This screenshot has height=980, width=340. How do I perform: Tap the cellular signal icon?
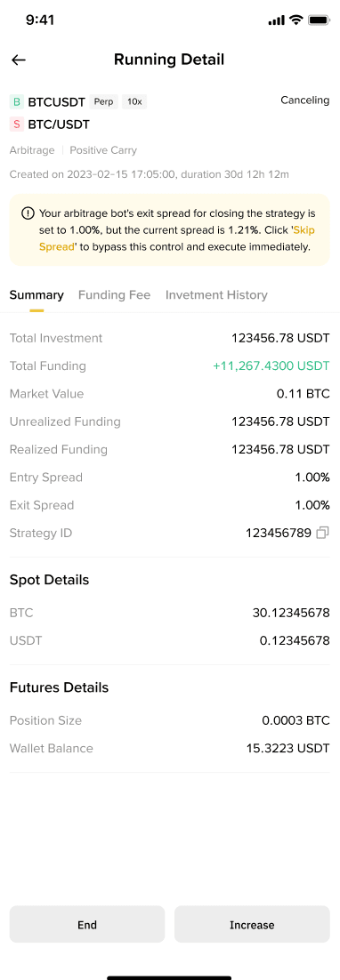[x=276, y=21]
